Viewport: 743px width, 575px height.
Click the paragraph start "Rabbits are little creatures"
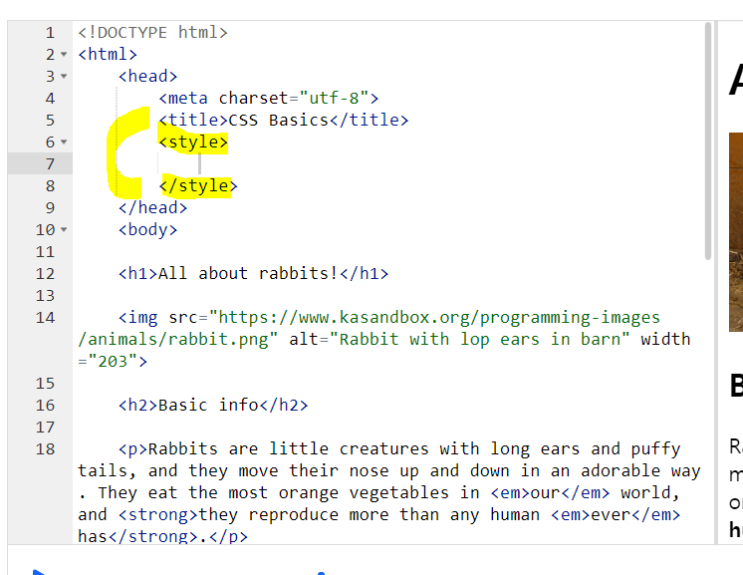click(289, 449)
